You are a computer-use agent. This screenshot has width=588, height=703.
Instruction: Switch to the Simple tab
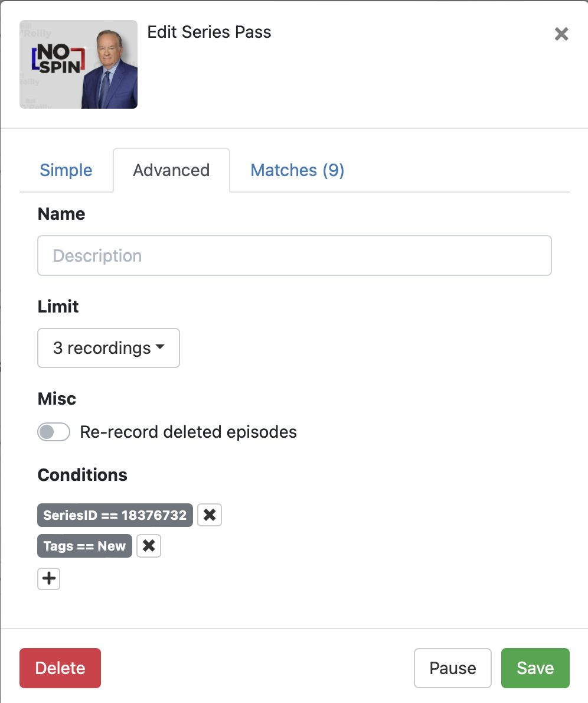[x=66, y=170]
